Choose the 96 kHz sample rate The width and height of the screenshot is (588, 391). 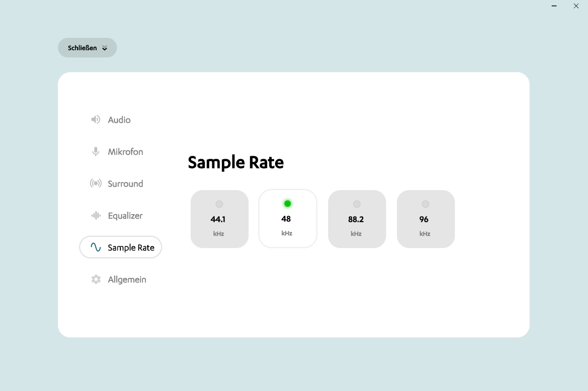425,219
